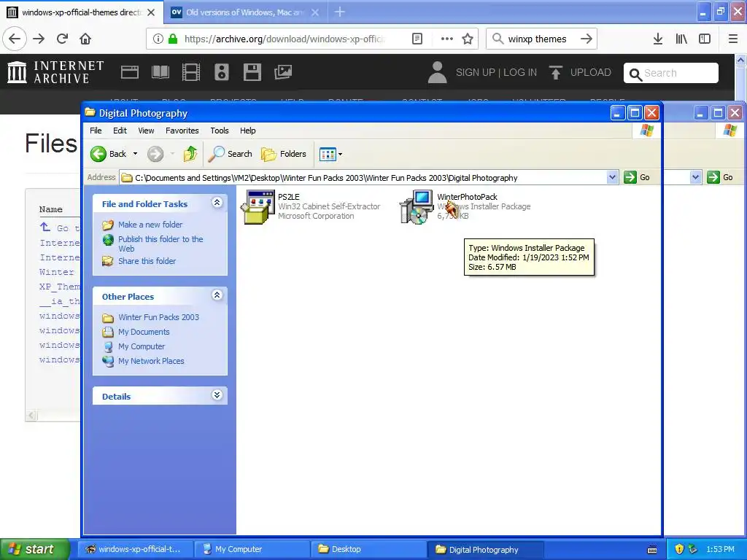Click the search go arrow in Firefox
747x560 pixels.
[587, 39]
